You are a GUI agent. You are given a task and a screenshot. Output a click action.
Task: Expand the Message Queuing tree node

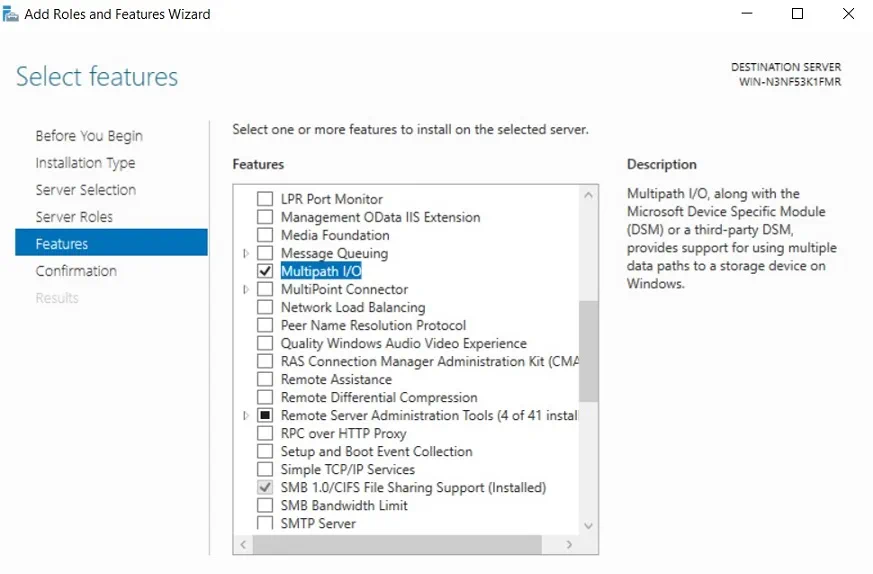(246, 254)
